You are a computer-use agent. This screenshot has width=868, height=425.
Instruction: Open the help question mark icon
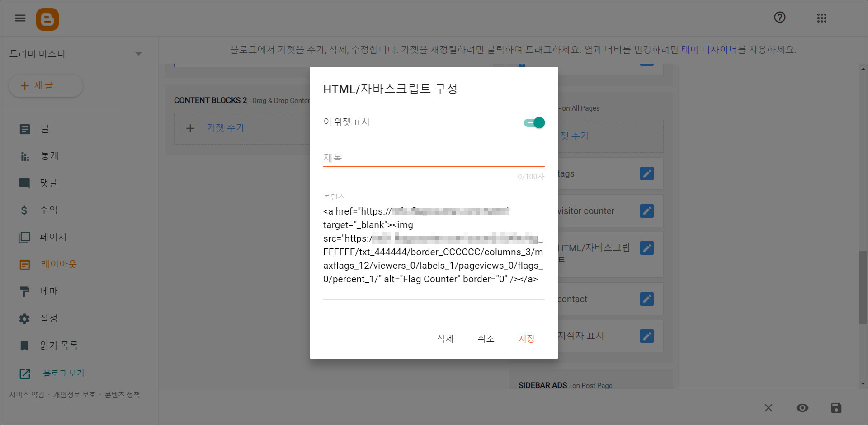tap(780, 18)
